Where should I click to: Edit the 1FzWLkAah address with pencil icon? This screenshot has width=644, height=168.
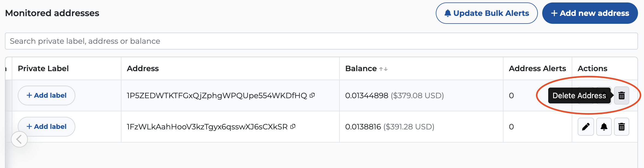click(586, 127)
